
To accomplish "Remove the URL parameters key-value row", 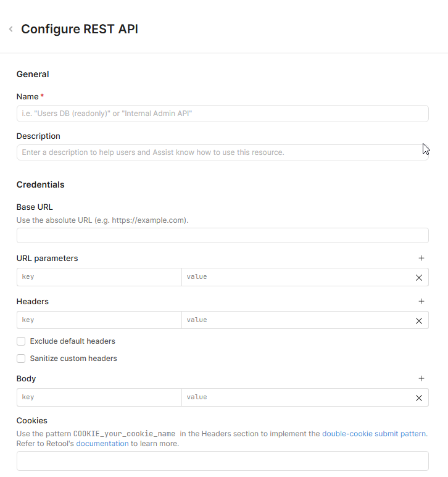I will pyautogui.click(x=419, y=278).
